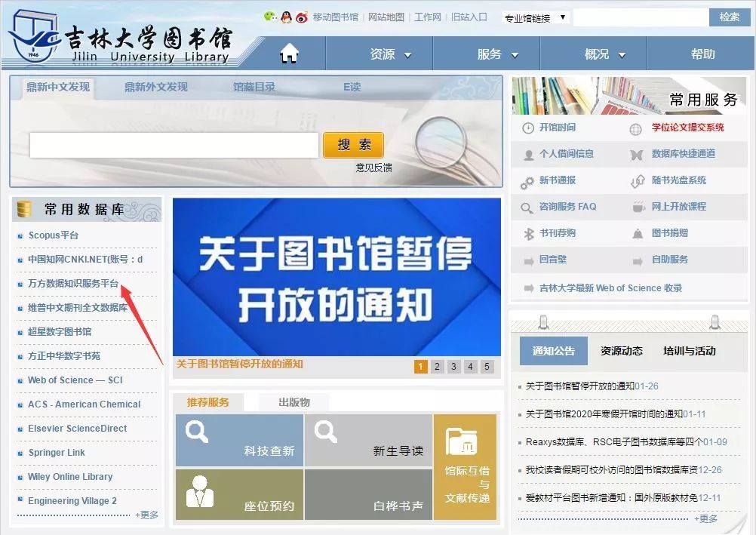Open the 座位预约 service tile
The image size is (756, 535).
point(239,494)
